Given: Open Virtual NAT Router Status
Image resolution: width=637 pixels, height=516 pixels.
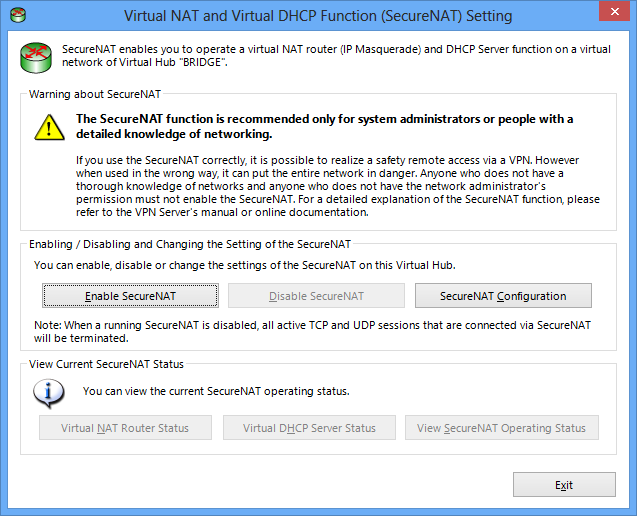Looking at the screenshot, I should point(125,427).
